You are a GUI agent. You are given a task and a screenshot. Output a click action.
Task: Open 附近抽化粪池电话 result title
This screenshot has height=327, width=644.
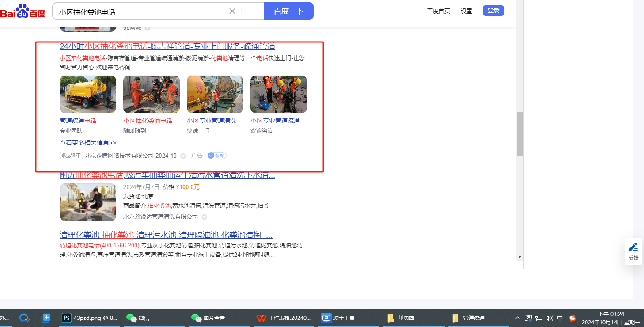point(167,175)
